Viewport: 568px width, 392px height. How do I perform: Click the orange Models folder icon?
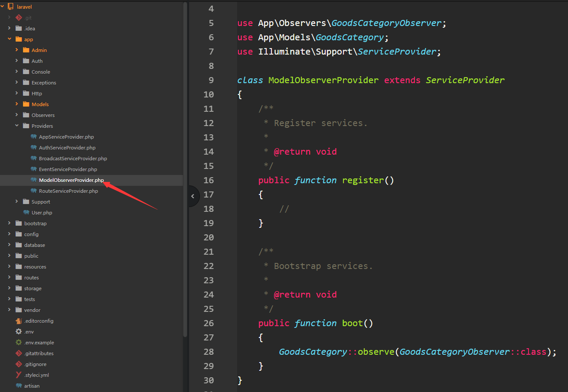26,104
